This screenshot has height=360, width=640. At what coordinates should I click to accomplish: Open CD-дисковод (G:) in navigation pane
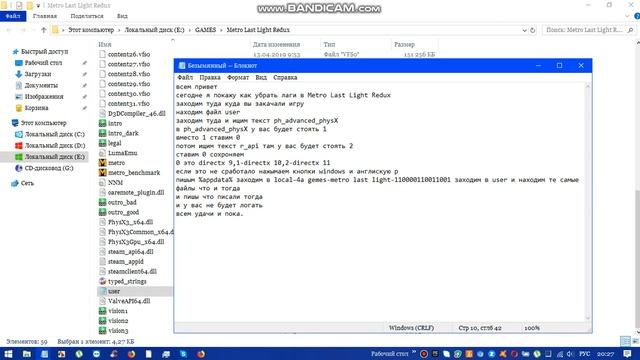coord(49,168)
